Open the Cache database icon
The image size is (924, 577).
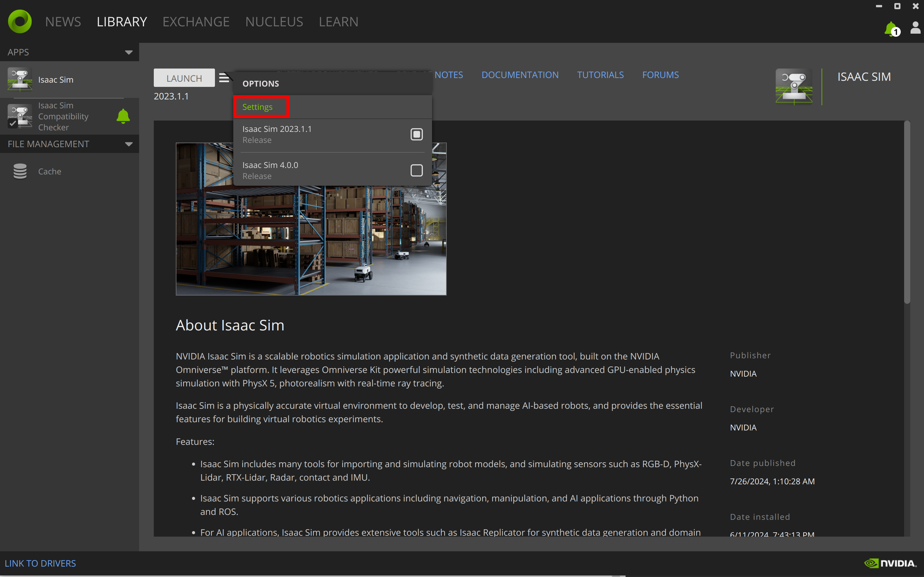[20, 171]
